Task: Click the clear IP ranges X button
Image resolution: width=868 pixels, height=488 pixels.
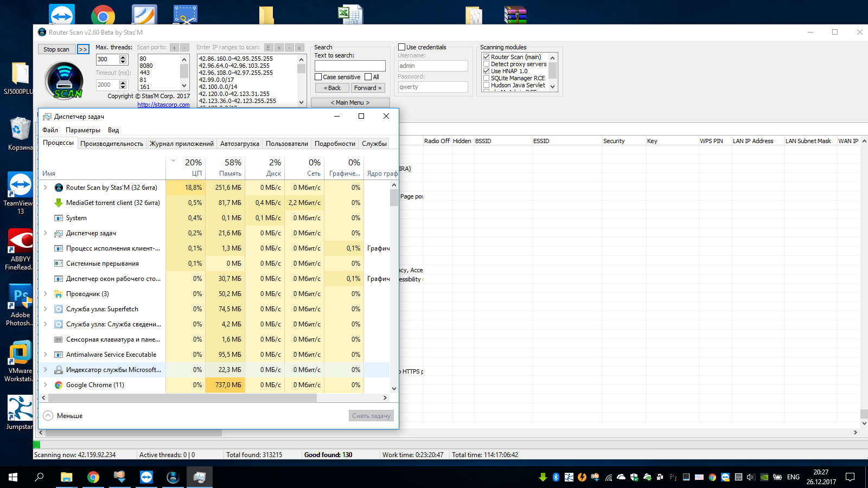Action: [x=299, y=48]
